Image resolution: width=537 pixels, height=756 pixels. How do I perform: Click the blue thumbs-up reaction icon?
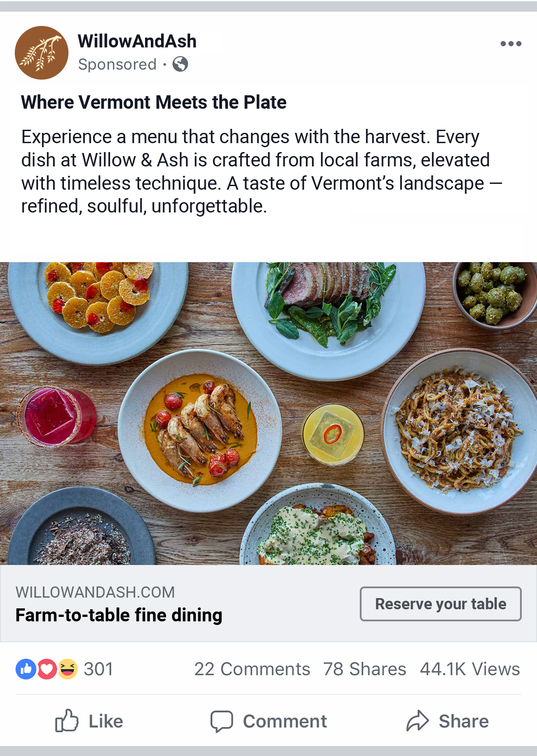click(x=26, y=669)
